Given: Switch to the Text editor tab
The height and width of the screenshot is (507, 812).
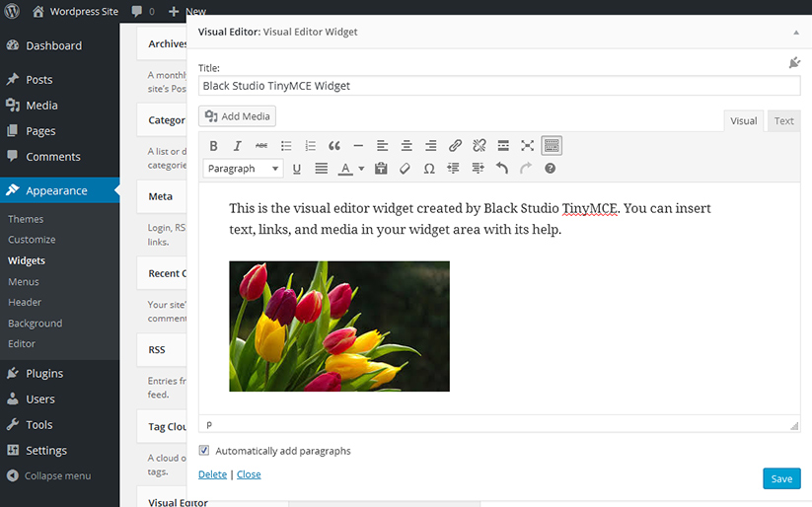Looking at the screenshot, I should (783, 121).
